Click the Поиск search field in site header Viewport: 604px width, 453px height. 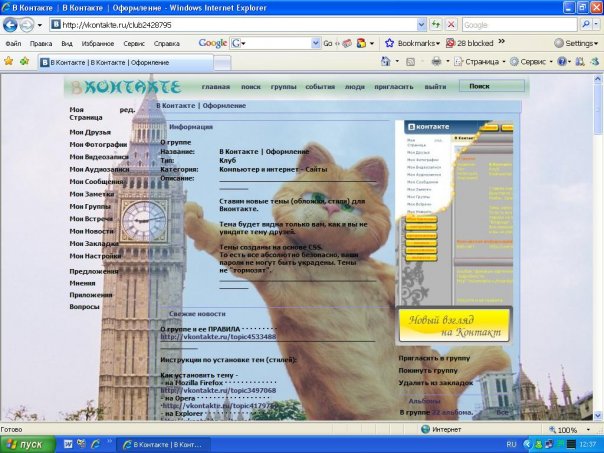[x=492, y=86]
